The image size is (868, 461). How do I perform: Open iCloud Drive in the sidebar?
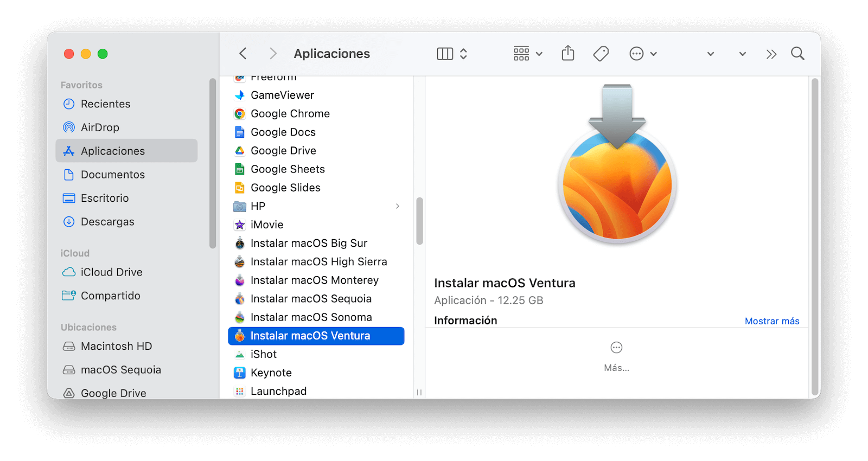tap(126, 272)
